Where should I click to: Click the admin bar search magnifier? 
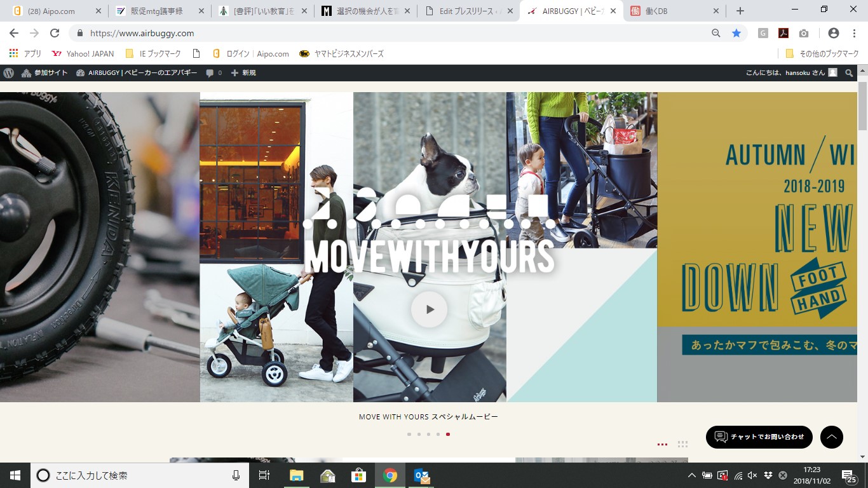tap(849, 73)
